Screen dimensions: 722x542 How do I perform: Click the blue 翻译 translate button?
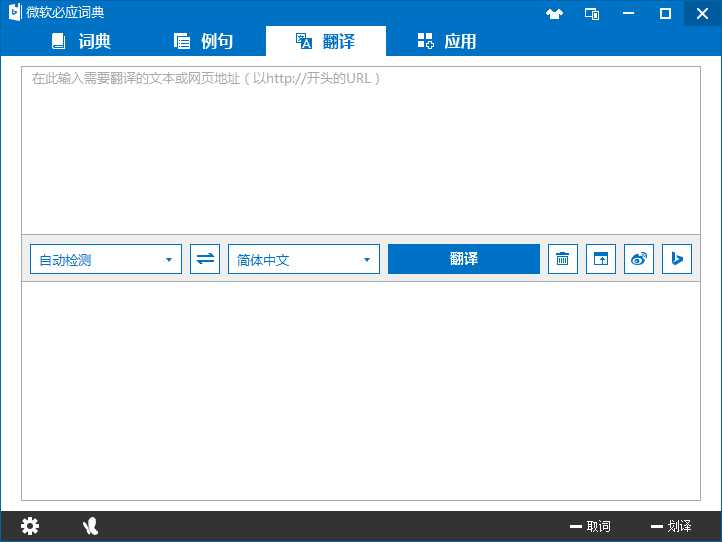tap(464, 259)
